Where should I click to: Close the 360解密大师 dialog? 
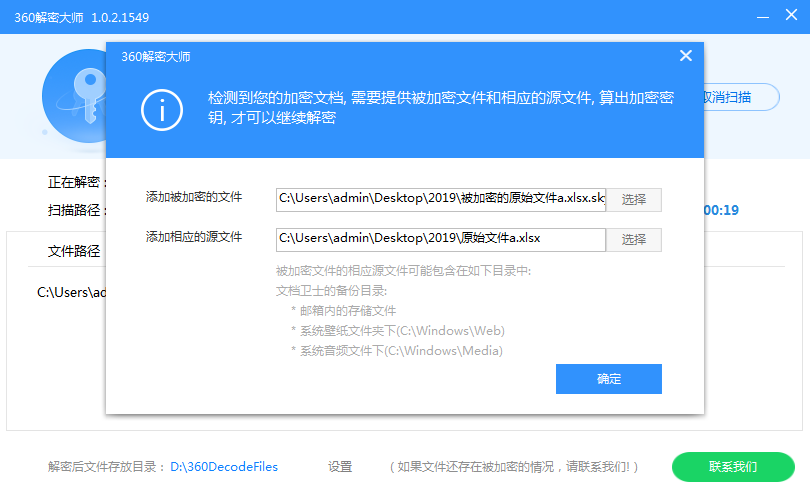pos(686,56)
